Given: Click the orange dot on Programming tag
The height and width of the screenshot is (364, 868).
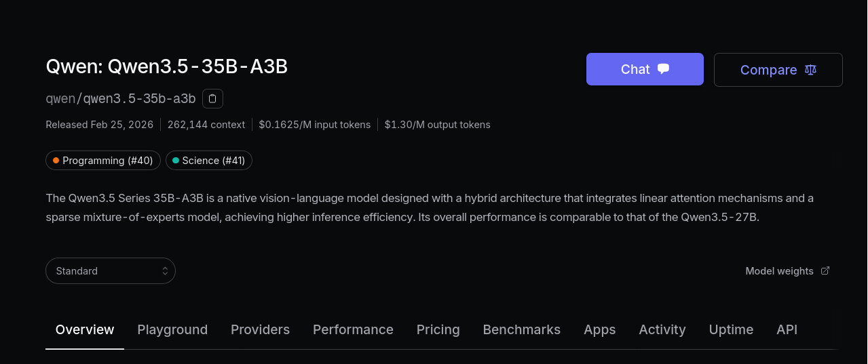Looking at the screenshot, I should [56, 161].
